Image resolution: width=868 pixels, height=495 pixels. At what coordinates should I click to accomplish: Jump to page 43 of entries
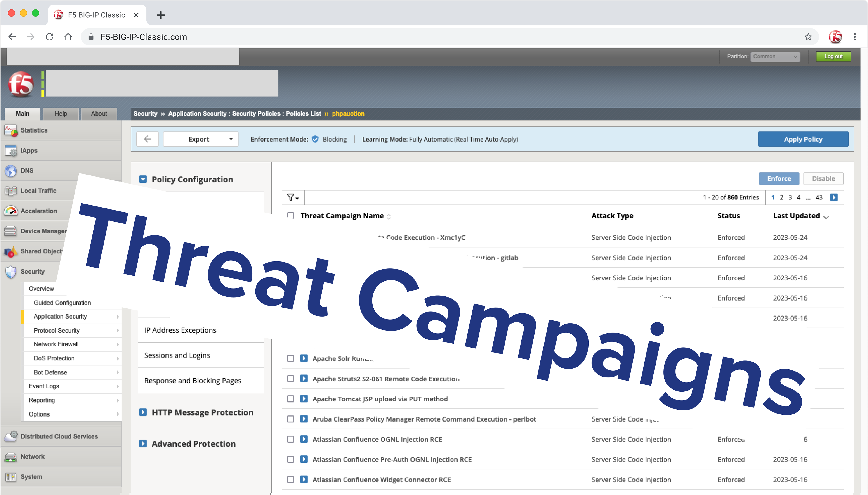(x=819, y=197)
